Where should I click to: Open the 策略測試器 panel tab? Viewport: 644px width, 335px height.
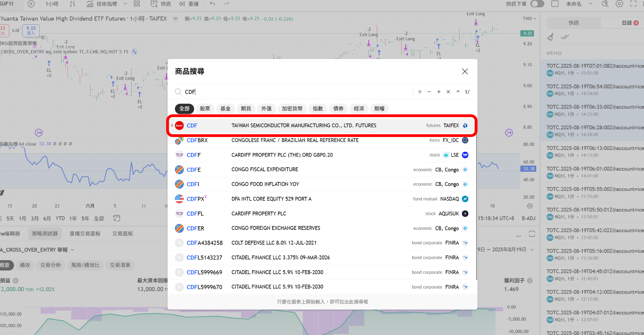[45, 234]
